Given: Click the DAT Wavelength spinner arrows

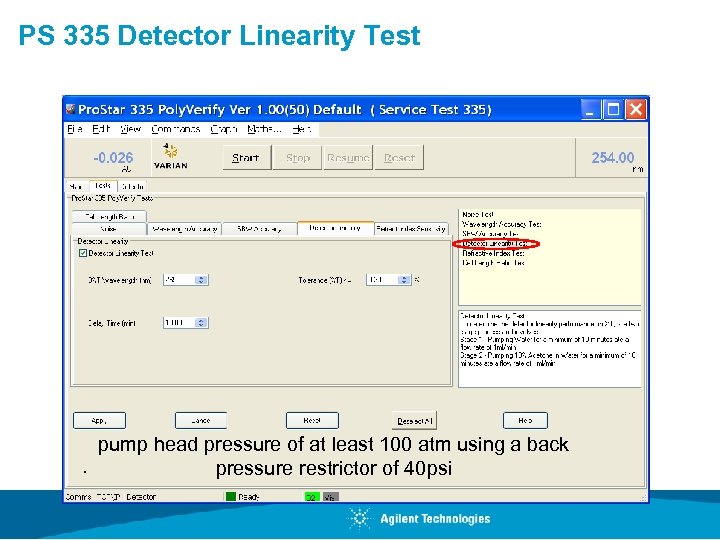Looking at the screenshot, I should 201,280.
